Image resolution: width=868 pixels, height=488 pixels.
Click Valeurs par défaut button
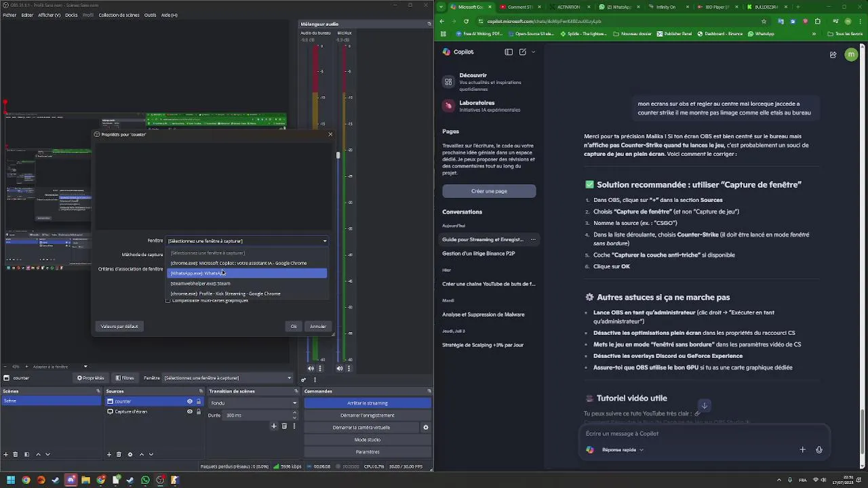(x=119, y=327)
